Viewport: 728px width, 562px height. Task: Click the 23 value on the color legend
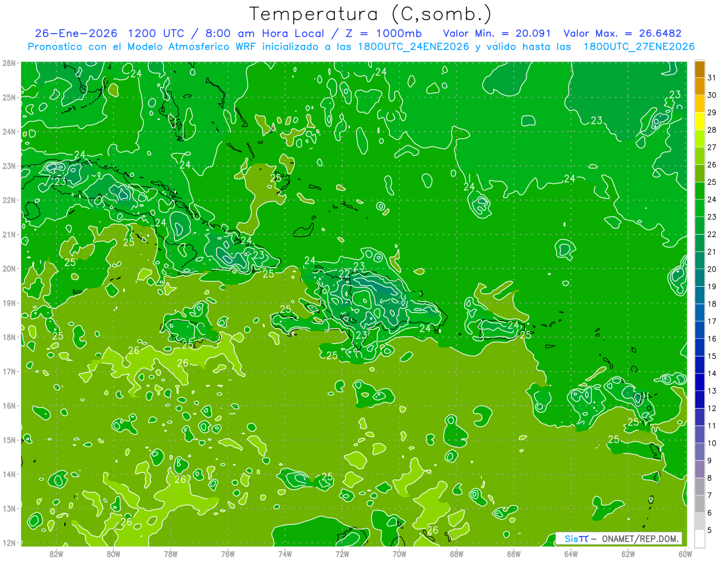712,216
